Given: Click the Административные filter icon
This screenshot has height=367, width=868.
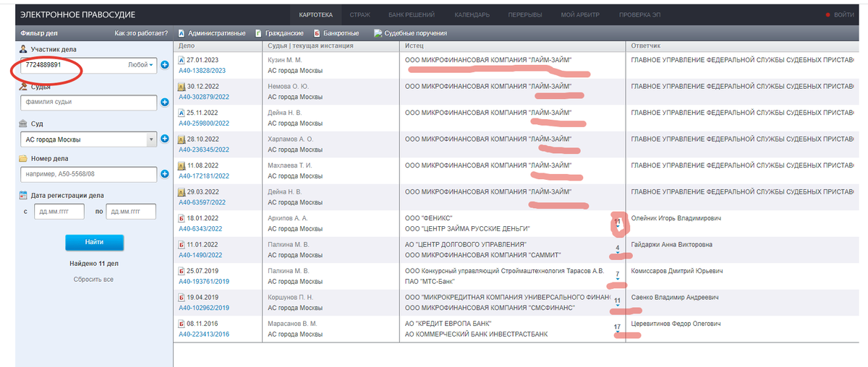Looking at the screenshot, I should tap(182, 33).
